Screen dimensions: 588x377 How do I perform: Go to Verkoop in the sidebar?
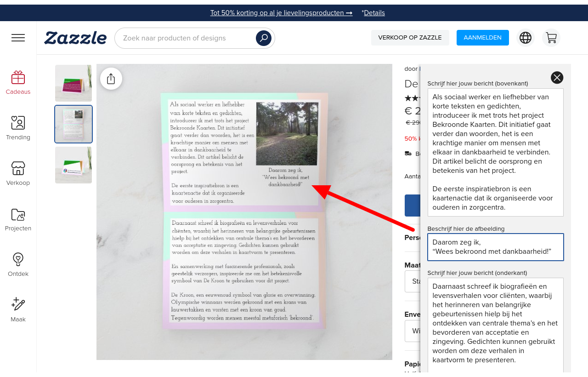click(18, 173)
